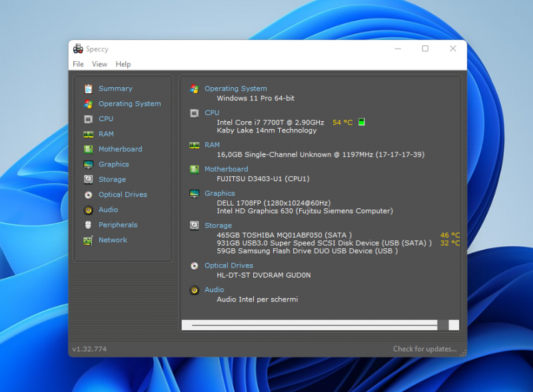533x392 pixels.
Task: Click the green CPU temperature indicator icon
Action: (362, 122)
